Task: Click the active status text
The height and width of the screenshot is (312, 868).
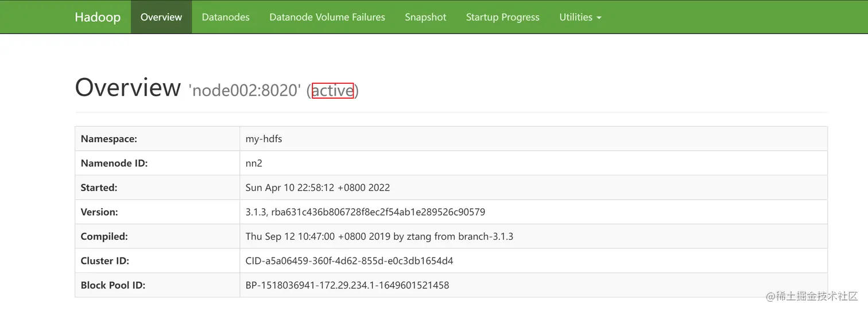Action: 332,91
